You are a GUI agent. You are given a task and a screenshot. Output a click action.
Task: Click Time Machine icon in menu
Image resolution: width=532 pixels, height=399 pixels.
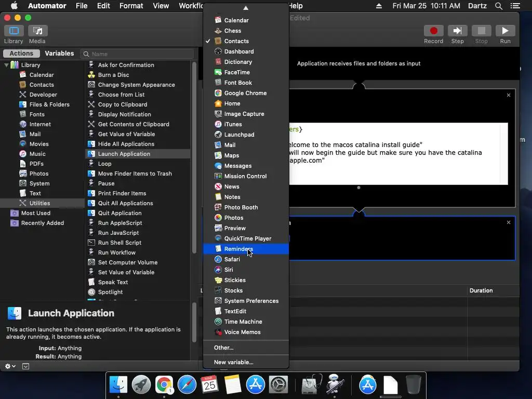[218, 322]
